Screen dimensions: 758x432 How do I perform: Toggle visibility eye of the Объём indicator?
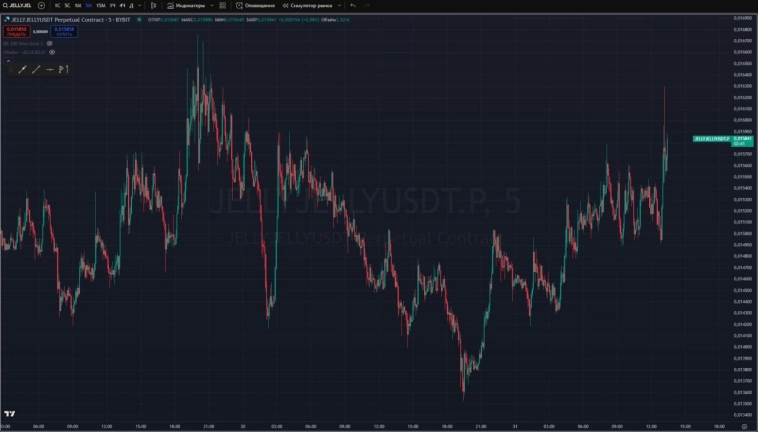52,52
